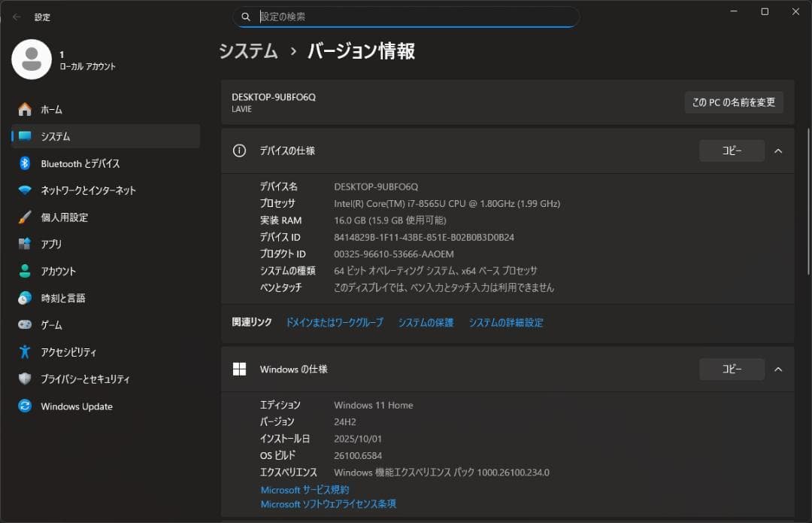Collapse the Windows の仕様 section
This screenshot has width=812, height=523.
778,369
